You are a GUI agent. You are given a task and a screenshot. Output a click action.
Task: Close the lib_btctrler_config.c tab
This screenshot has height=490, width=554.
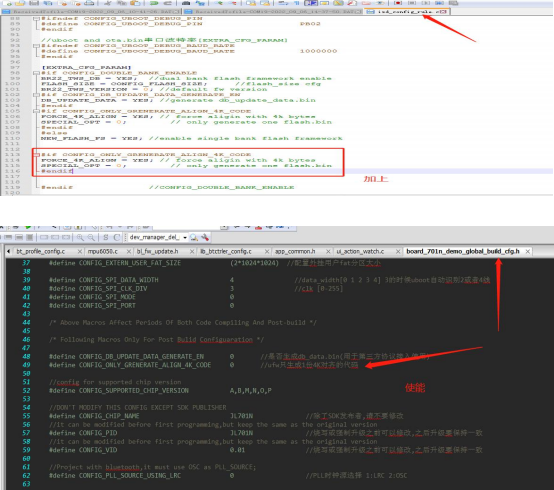(267, 251)
